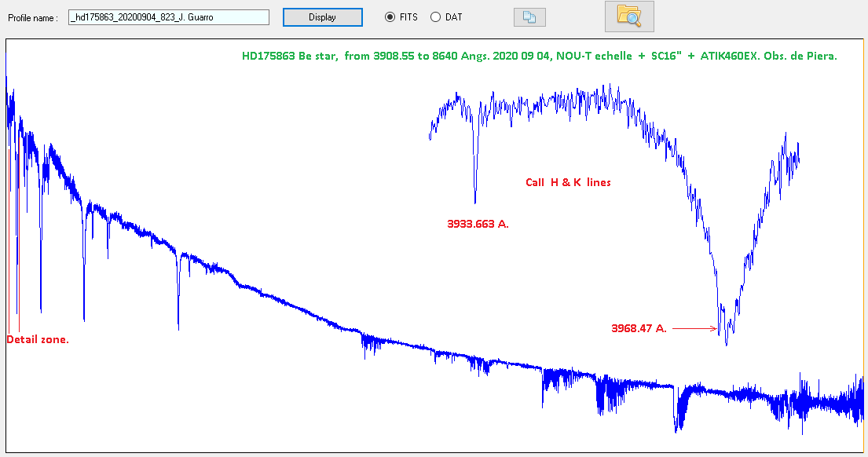
Task: Click the 'Profile name :' label
Action: tap(33, 17)
